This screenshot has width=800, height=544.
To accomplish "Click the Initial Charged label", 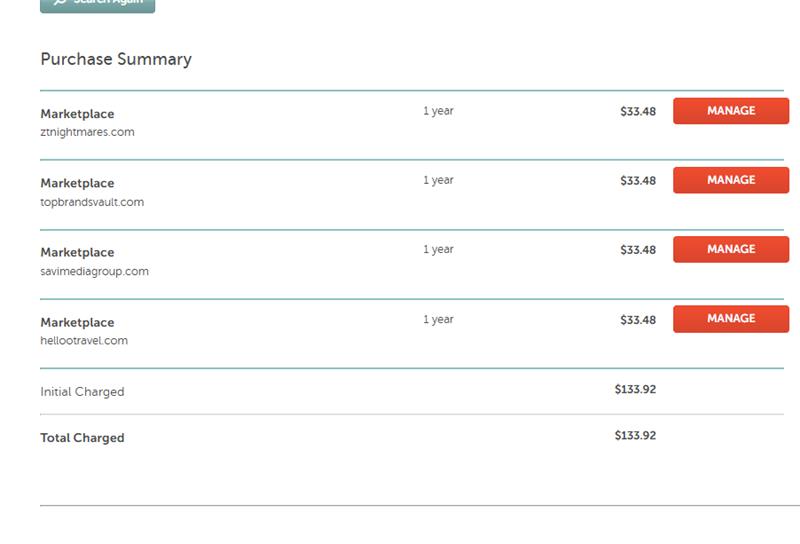I will [x=82, y=392].
